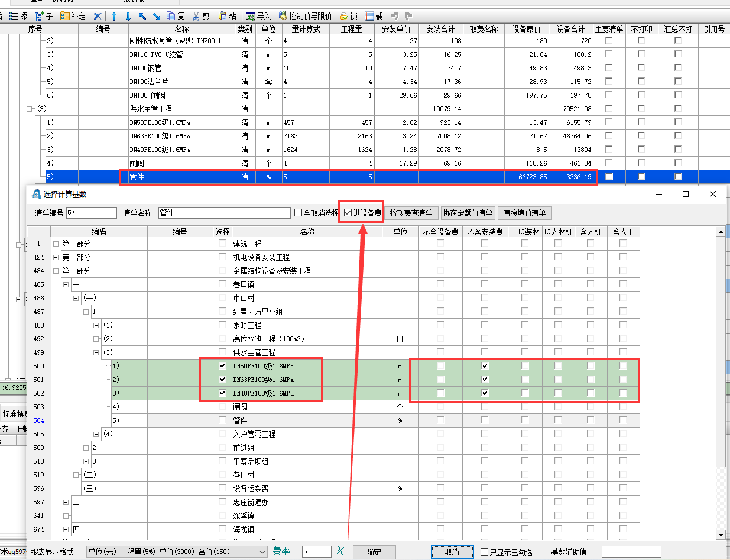Click the 按取费查清单 tab button

412,213
